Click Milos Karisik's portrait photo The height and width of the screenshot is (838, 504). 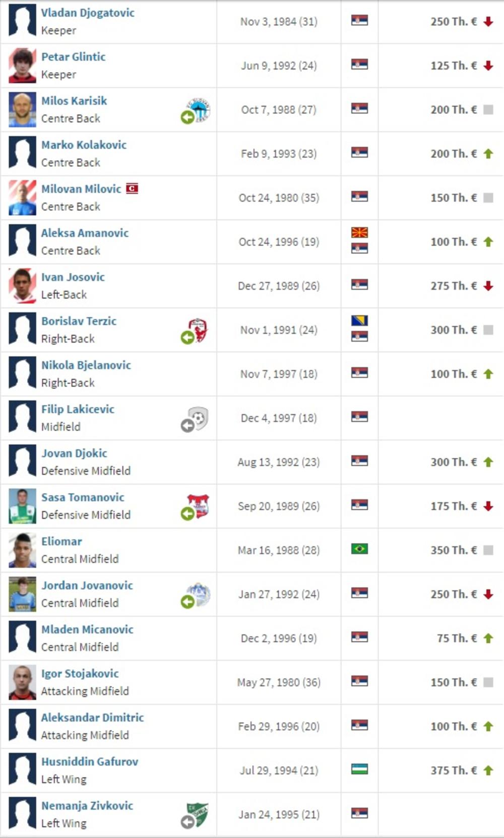tap(23, 109)
